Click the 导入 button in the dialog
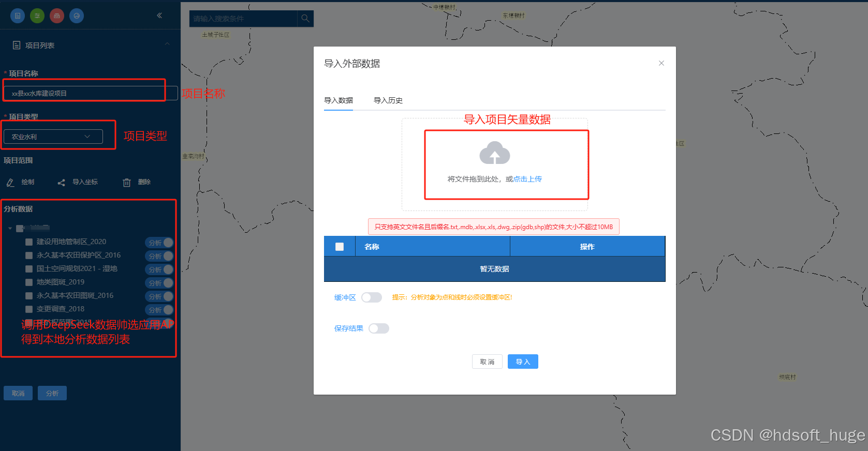This screenshot has height=451, width=868. [x=523, y=362]
